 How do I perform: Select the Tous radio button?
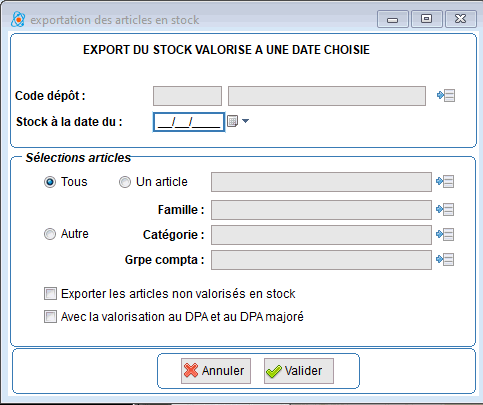(50, 182)
